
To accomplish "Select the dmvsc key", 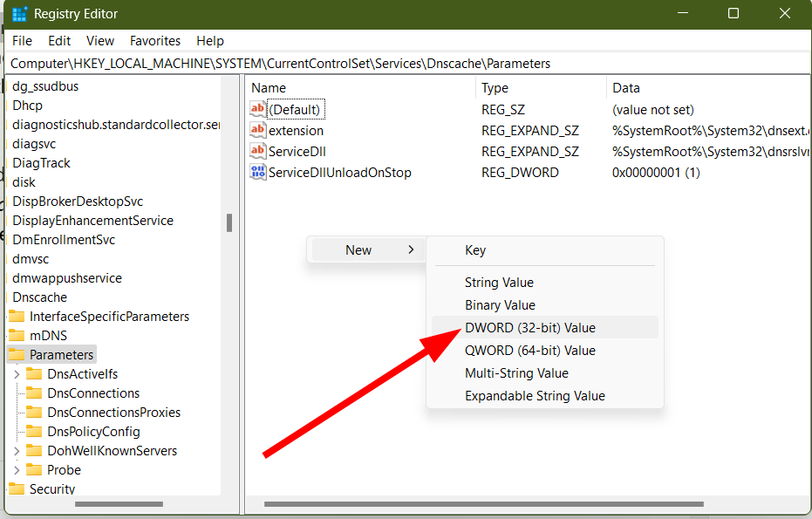I will point(31,258).
